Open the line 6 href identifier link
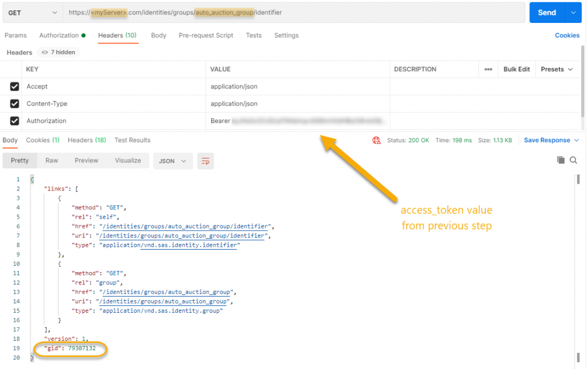This screenshot has height=369, width=588. (185, 226)
